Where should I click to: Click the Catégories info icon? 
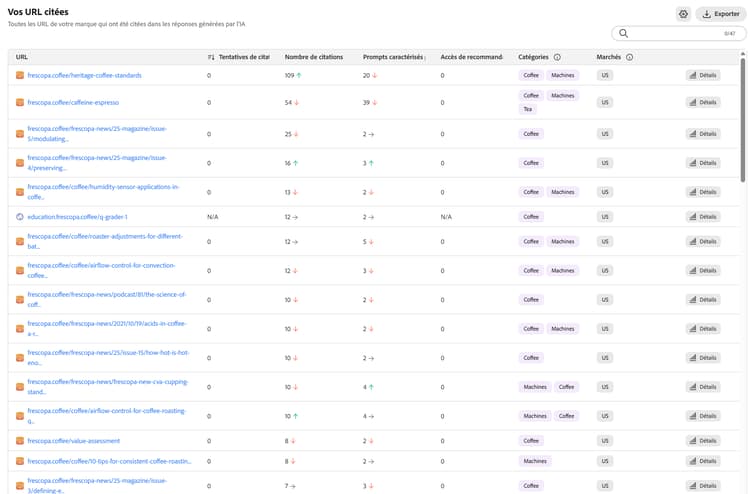coord(557,57)
